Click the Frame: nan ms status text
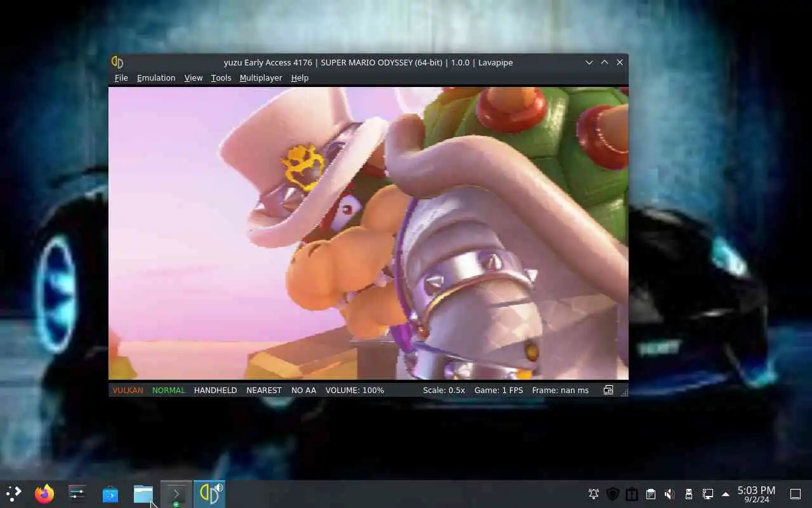The image size is (812, 508). (560, 390)
